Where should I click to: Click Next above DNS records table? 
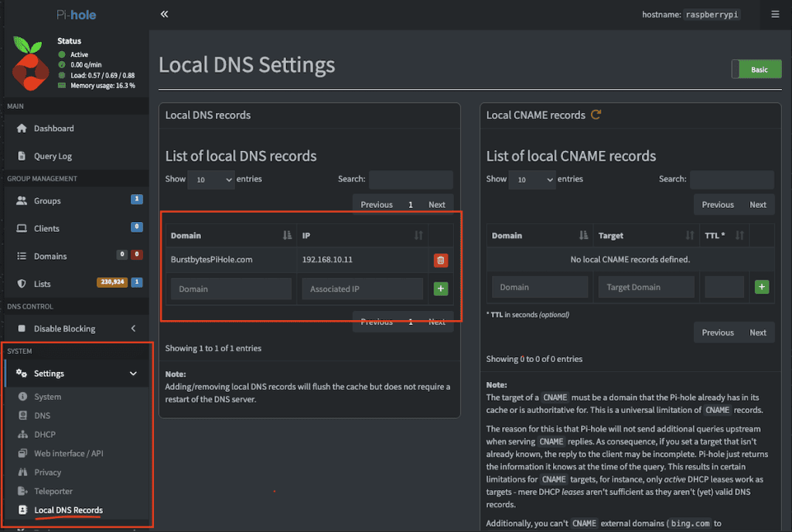tap(437, 204)
